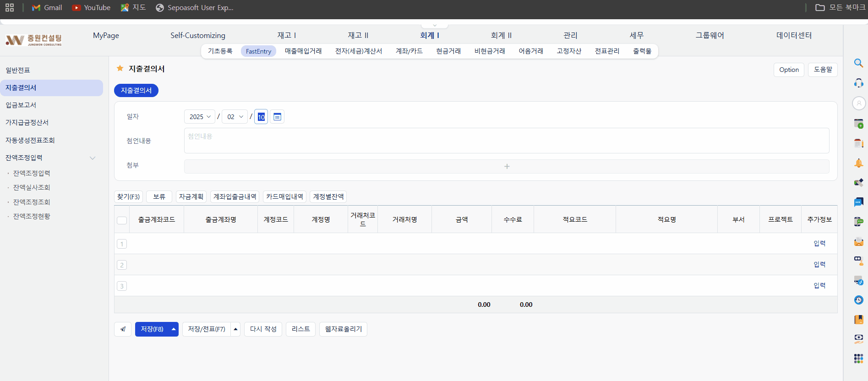This screenshot has height=381, width=868.
Task: Open the orange bookmark notebook icon
Action: tap(858, 320)
